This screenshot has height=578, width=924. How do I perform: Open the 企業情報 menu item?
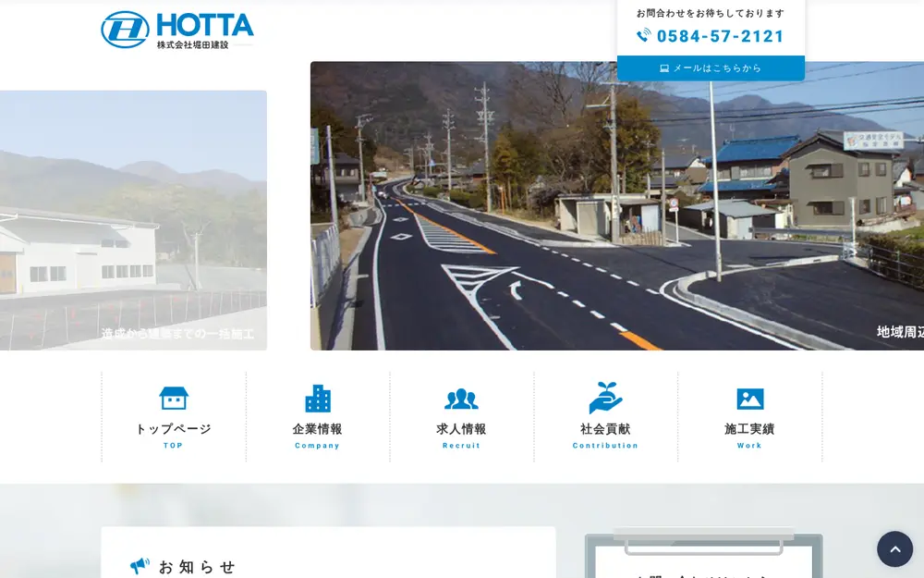318,417
